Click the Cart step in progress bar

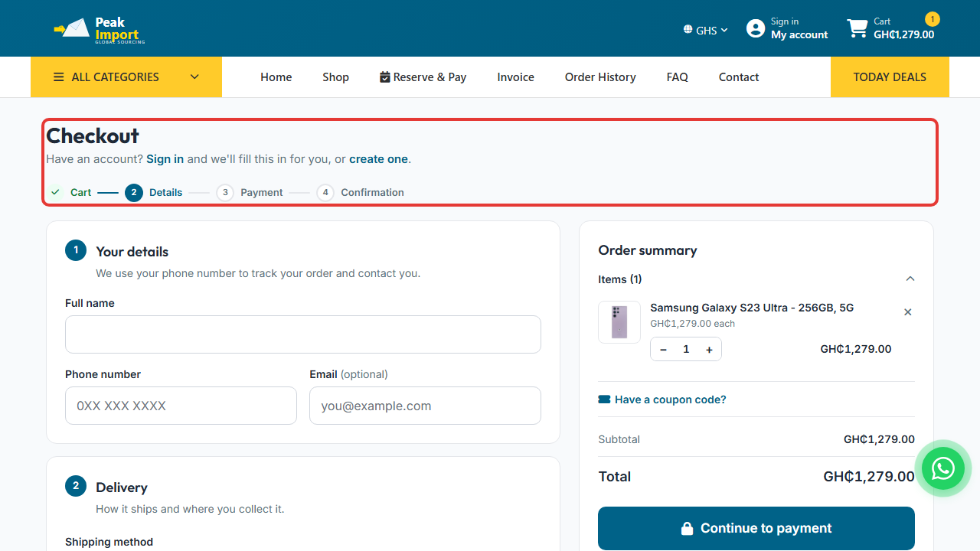coord(70,192)
